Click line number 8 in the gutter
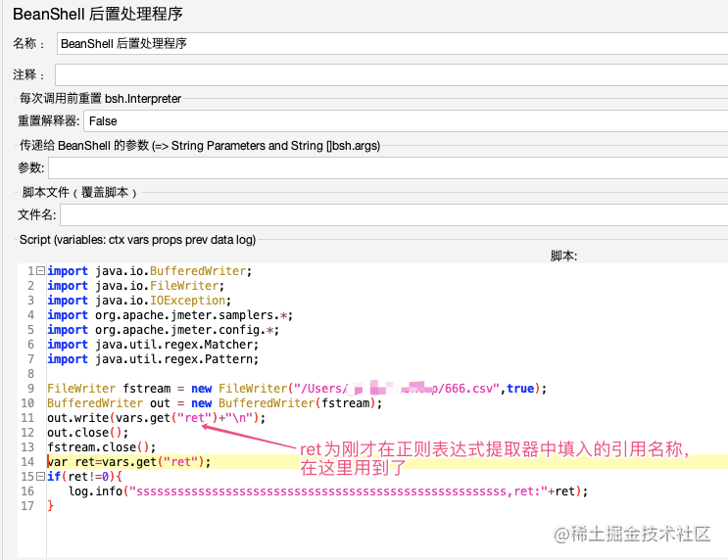 tap(30, 374)
